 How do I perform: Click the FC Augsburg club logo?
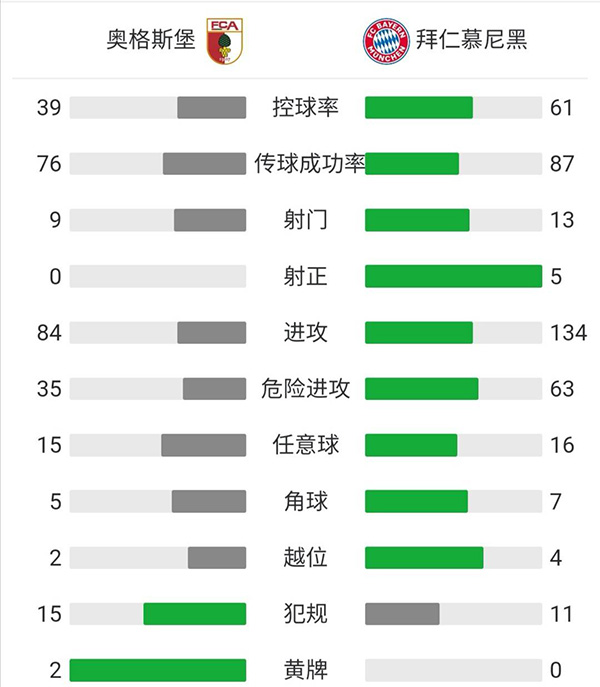225,41
